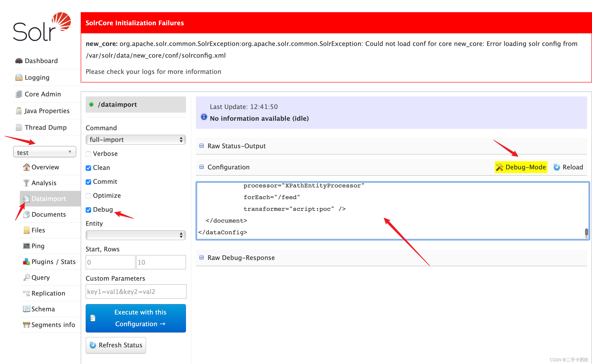Open the Entity dropdown

136,235
